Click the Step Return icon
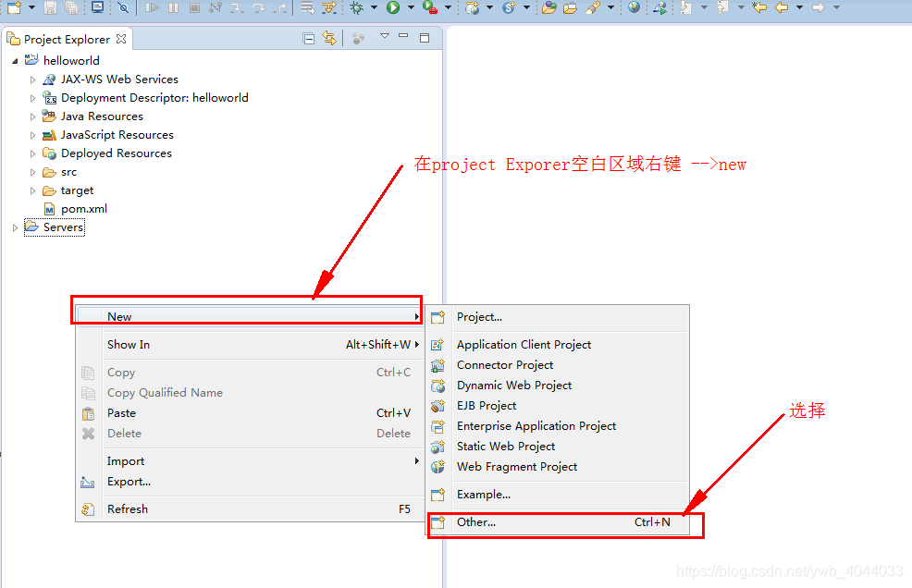Screen dimensions: 912x588 (279, 7)
